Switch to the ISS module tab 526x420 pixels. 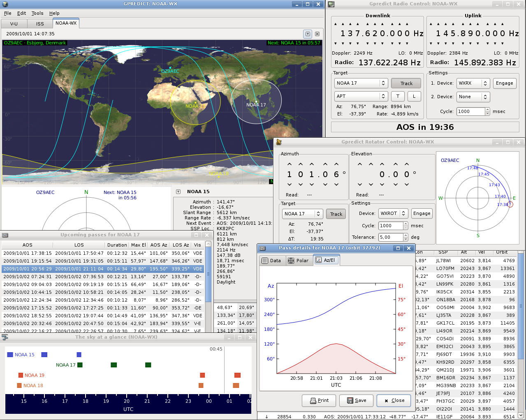pos(40,24)
